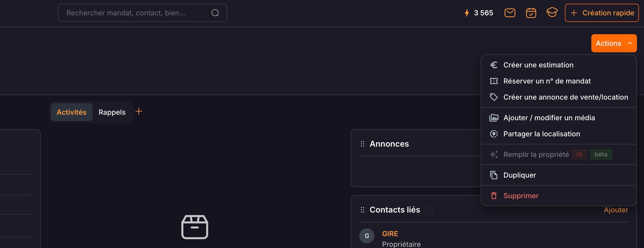Open the graduation cap training icon
644x248 pixels.
[552, 12]
